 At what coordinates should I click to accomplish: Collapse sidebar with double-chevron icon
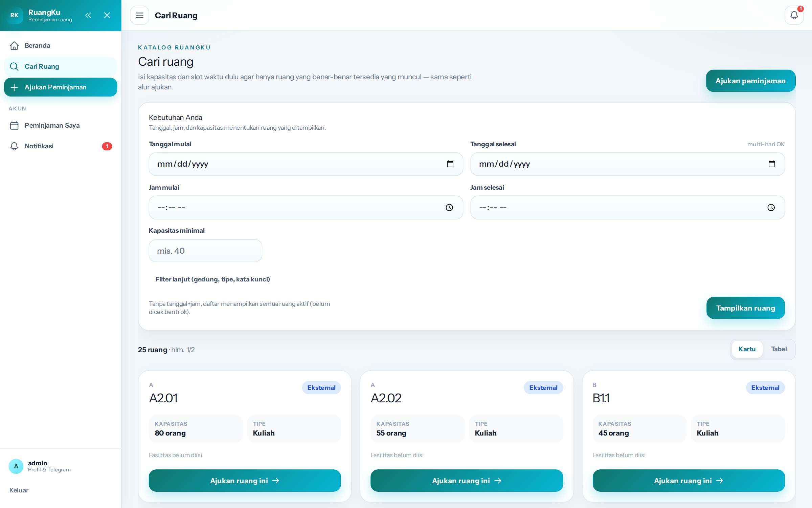pyautogui.click(x=88, y=15)
